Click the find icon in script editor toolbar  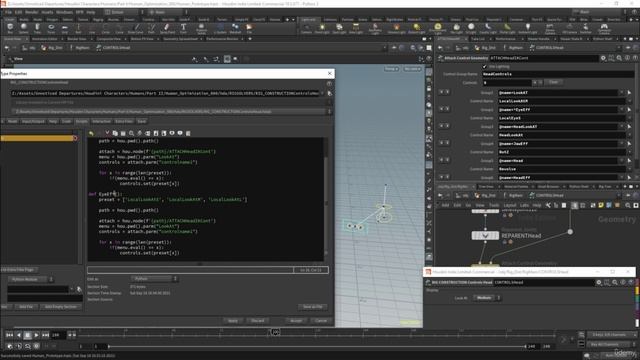click(x=131, y=133)
